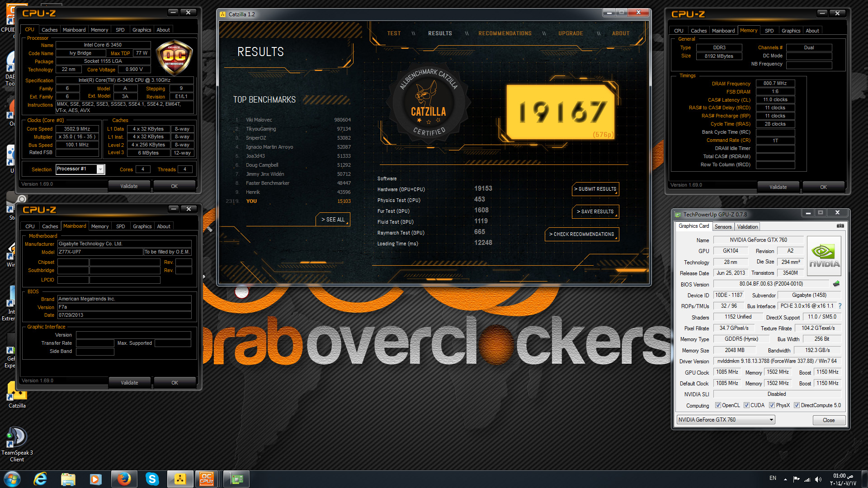Open the Sensors tab in GPU-Z
The image size is (868, 488).
click(723, 227)
